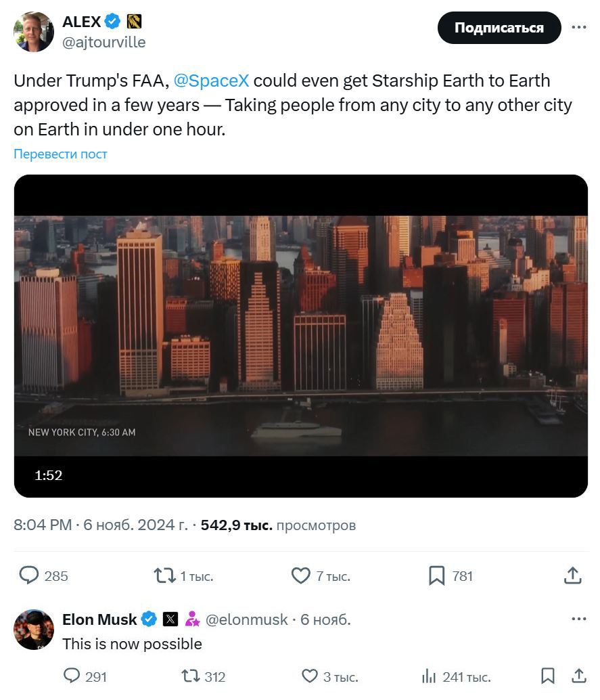Click the reply icon under ALEX's post
The width and height of the screenshot is (600, 700).
pos(29,575)
